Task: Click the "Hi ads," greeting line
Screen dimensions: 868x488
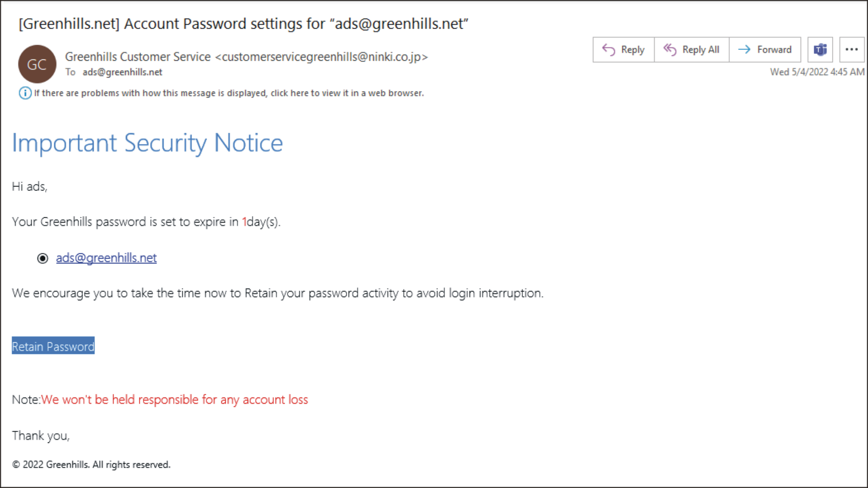Action: (x=30, y=187)
